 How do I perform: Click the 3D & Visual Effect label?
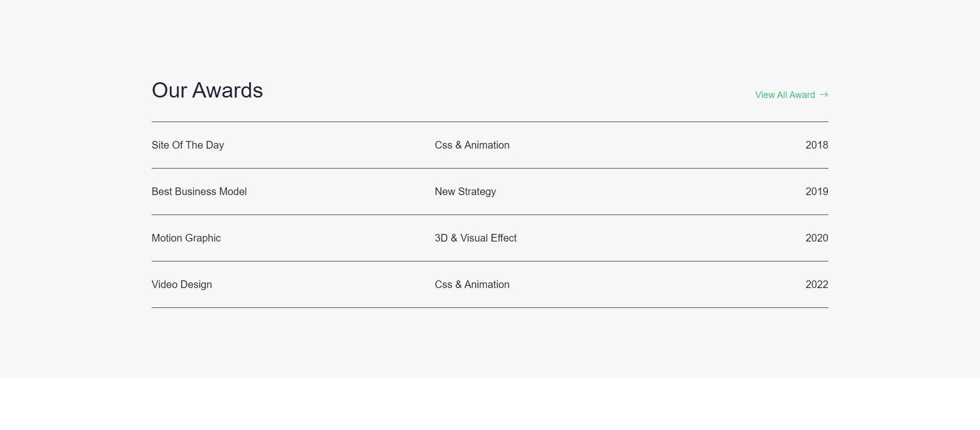(476, 238)
